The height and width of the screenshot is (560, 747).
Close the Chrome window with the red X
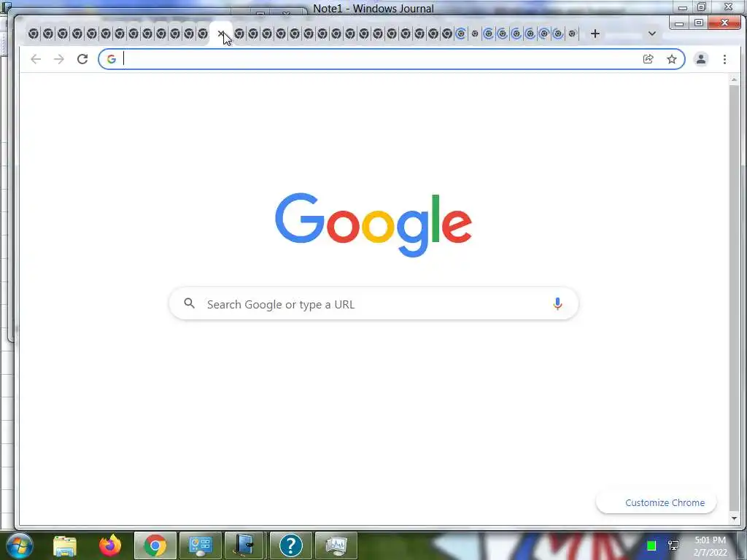pyautogui.click(x=724, y=23)
